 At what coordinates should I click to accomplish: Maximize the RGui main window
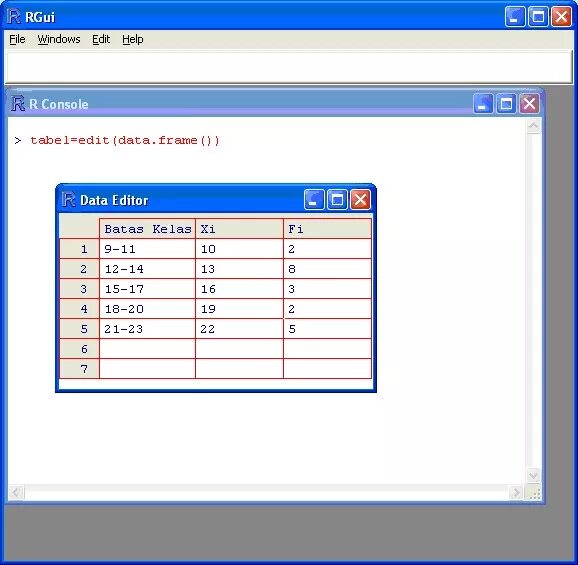pyautogui.click(x=538, y=17)
